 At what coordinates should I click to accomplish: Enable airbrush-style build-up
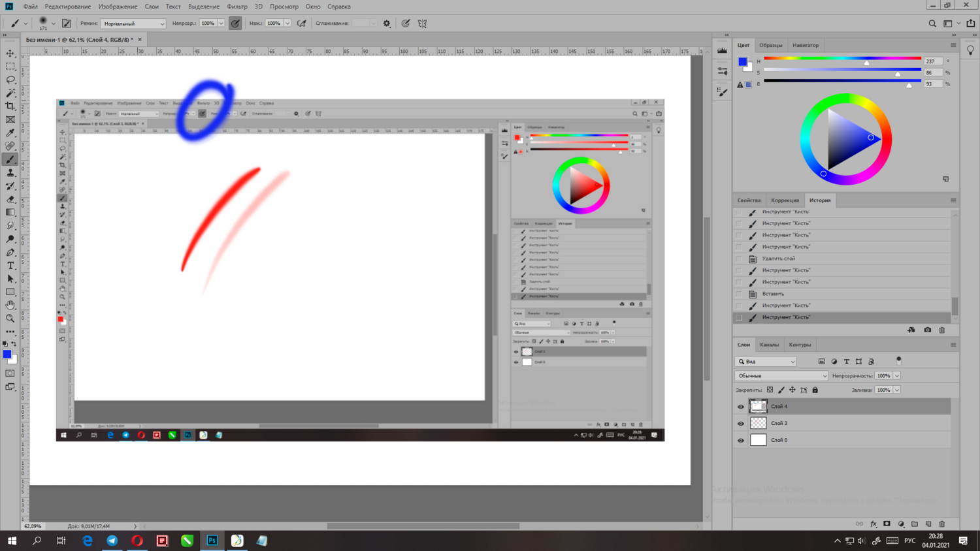pos(302,24)
